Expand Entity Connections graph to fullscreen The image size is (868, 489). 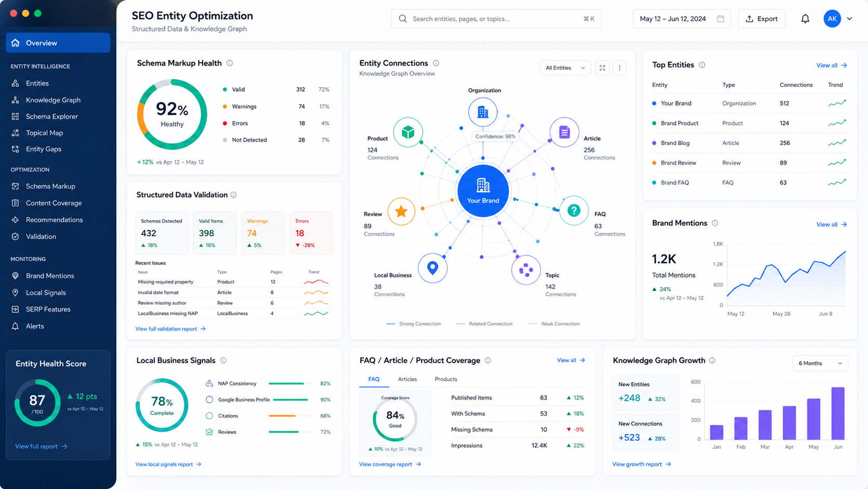click(x=602, y=68)
